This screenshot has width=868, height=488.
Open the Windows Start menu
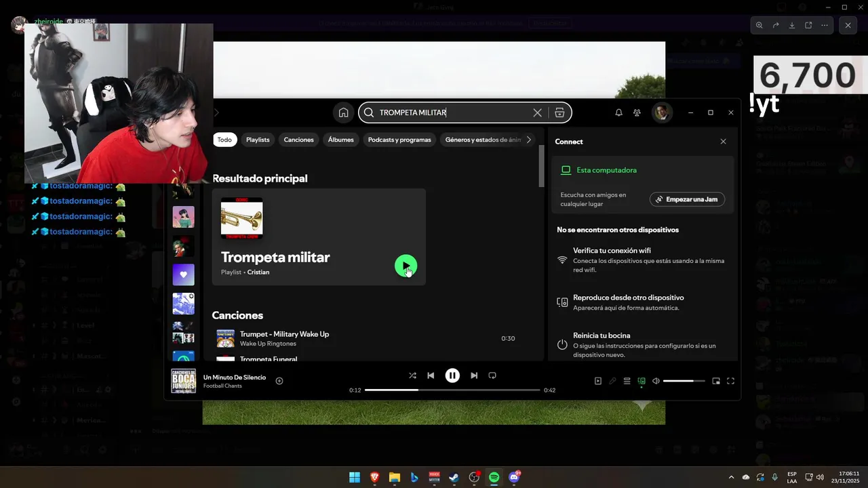(355, 477)
